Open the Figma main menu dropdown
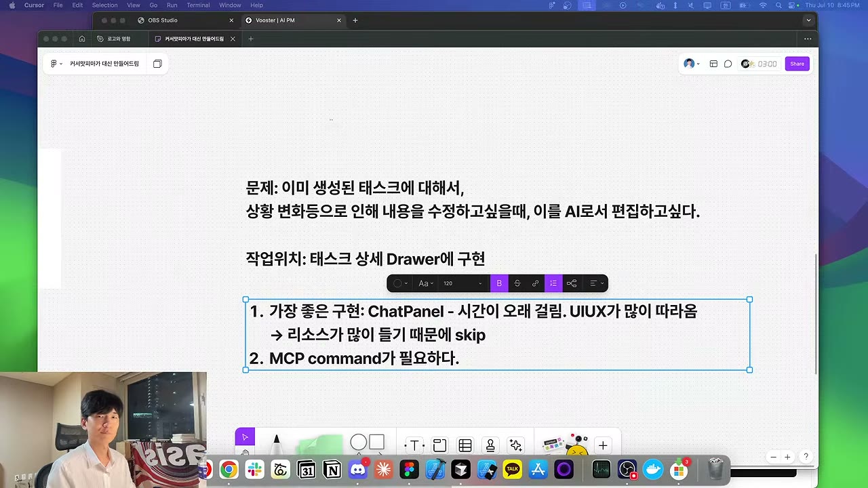Image resolution: width=868 pixels, height=488 pixels. point(56,64)
